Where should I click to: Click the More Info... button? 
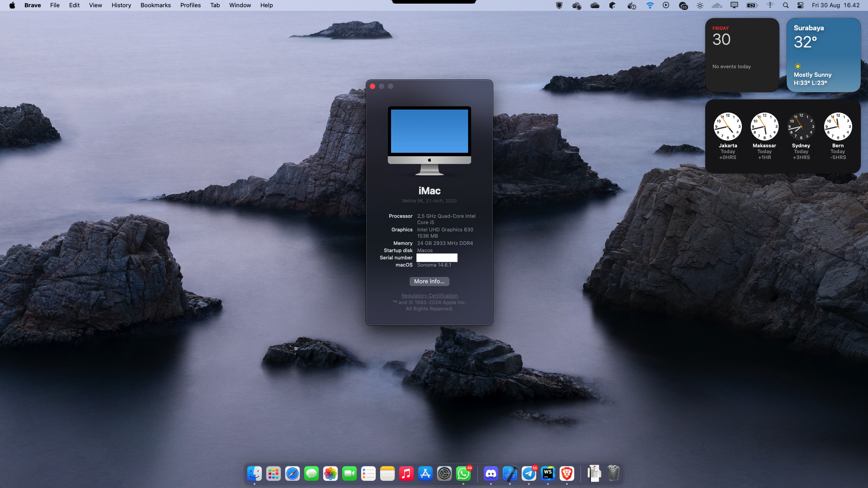pyautogui.click(x=429, y=282)
